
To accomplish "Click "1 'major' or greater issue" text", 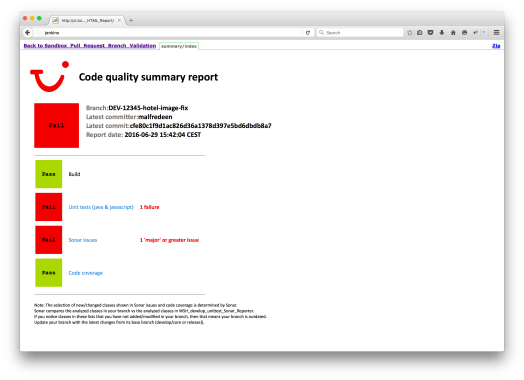I will [x=169, y=240].
